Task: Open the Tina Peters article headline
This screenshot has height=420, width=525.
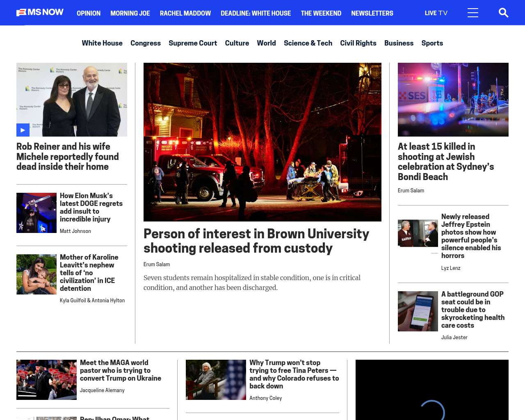Action: [294, 374]
